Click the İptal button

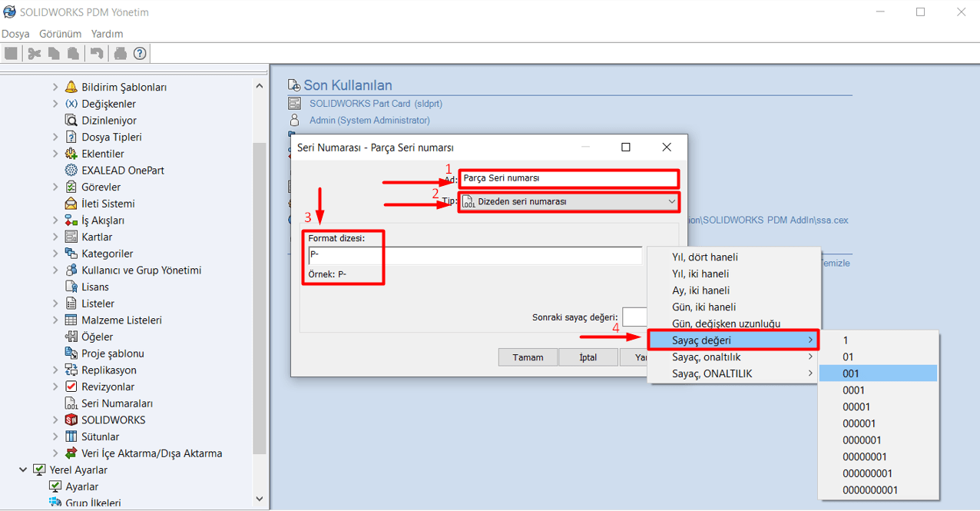pos(588,357)
